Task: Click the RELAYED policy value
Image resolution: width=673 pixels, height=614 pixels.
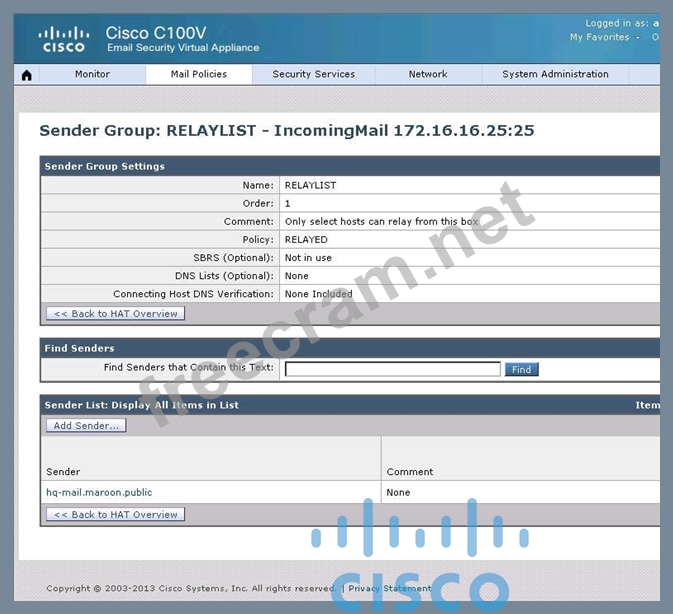Action: (306, 240)
